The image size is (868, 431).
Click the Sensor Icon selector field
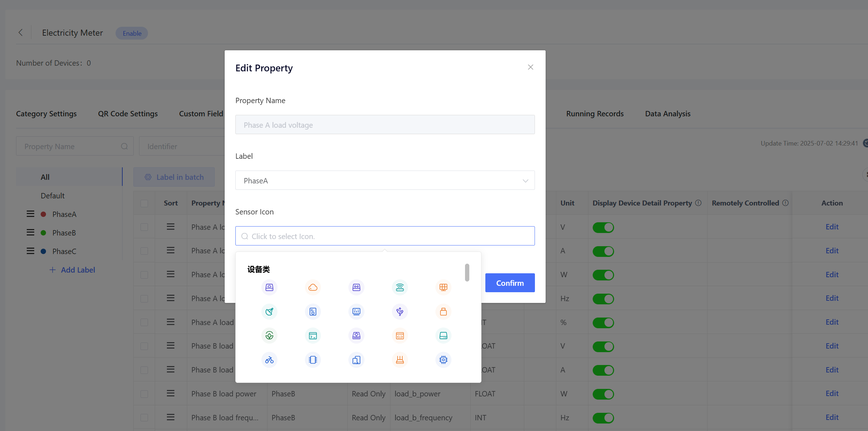[385, 236]
